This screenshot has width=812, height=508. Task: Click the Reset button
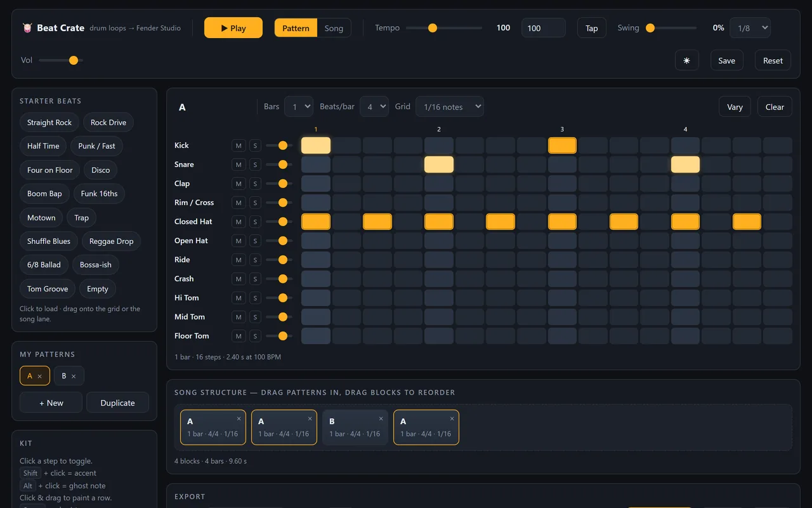(x=773, y=60)
